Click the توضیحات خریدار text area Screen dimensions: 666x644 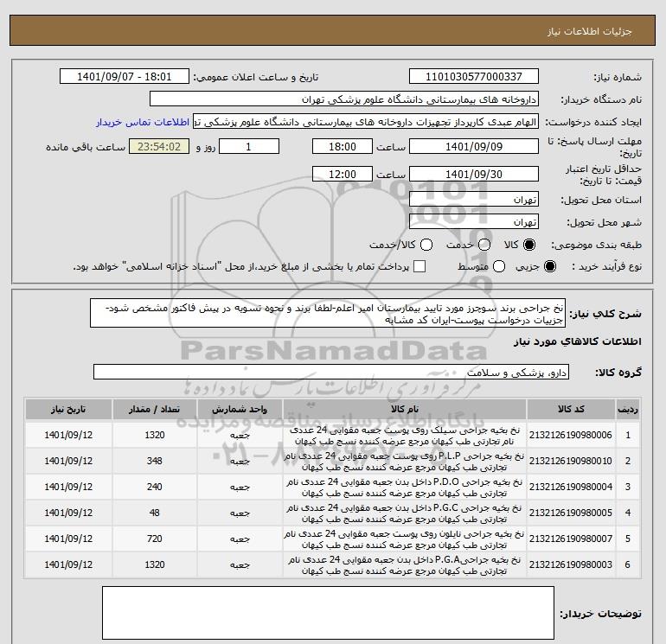tap(328, 613)
